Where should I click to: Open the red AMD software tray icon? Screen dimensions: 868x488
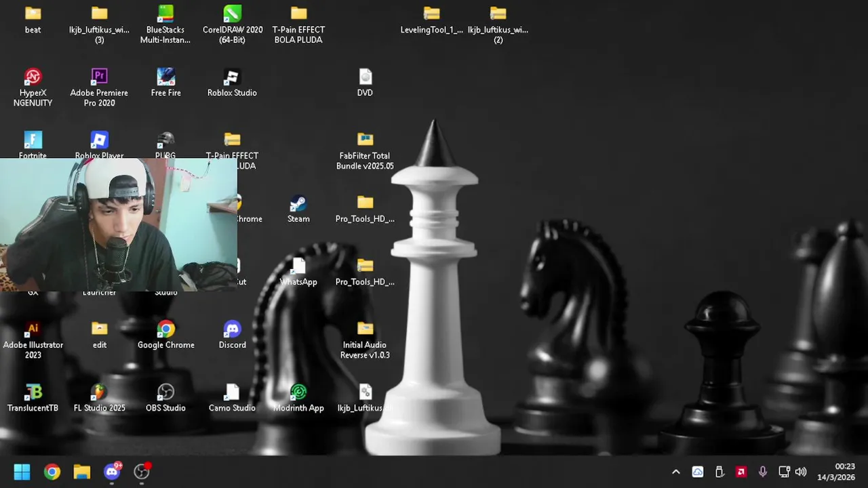pos(741,472)
